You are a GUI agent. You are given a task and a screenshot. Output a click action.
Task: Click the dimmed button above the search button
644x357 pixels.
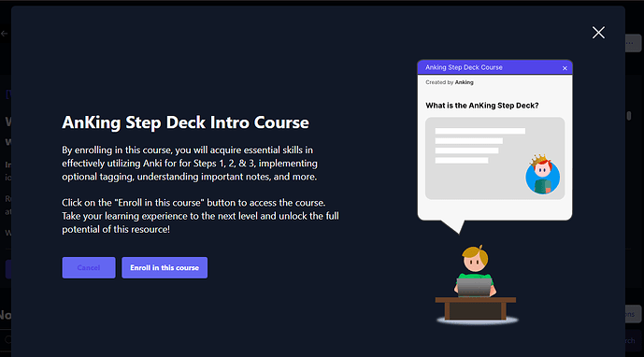coord(633,314)
